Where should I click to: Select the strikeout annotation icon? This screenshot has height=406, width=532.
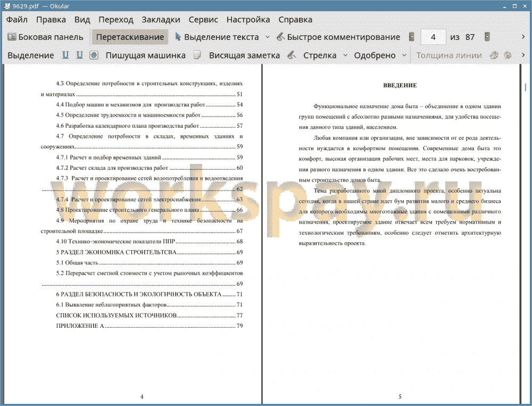pos(94,55)
